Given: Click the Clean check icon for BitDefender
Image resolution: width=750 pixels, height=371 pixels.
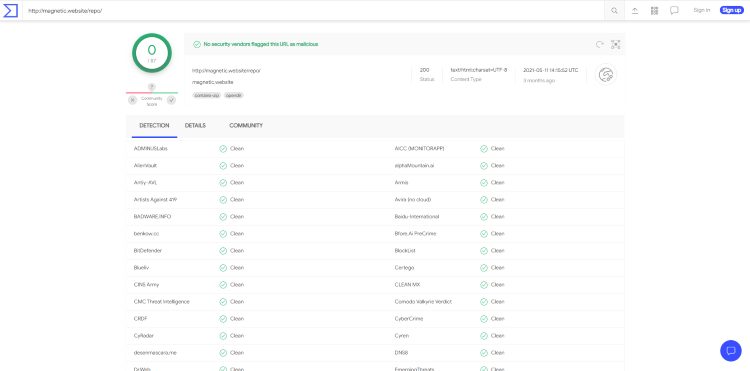Looking at the screenshot, I should [223, 251].
